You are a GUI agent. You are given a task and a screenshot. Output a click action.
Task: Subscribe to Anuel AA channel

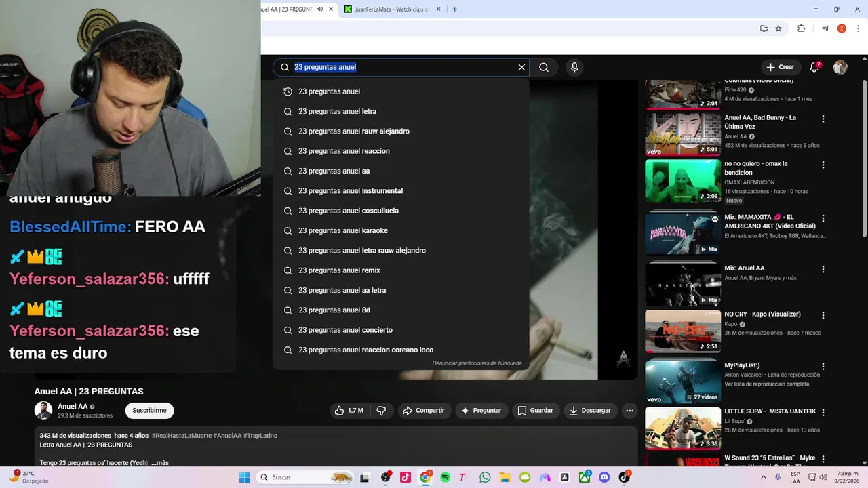click(x=149, y=411)
